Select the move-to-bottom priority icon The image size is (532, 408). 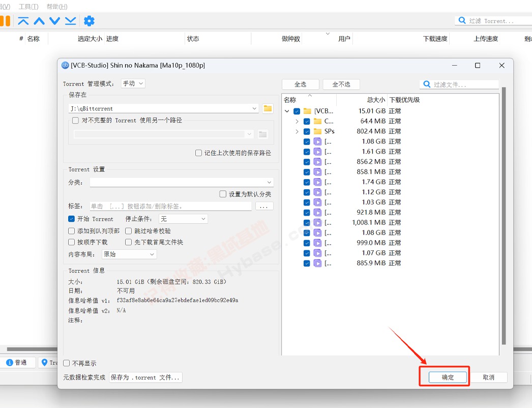[x=70, y=20]
